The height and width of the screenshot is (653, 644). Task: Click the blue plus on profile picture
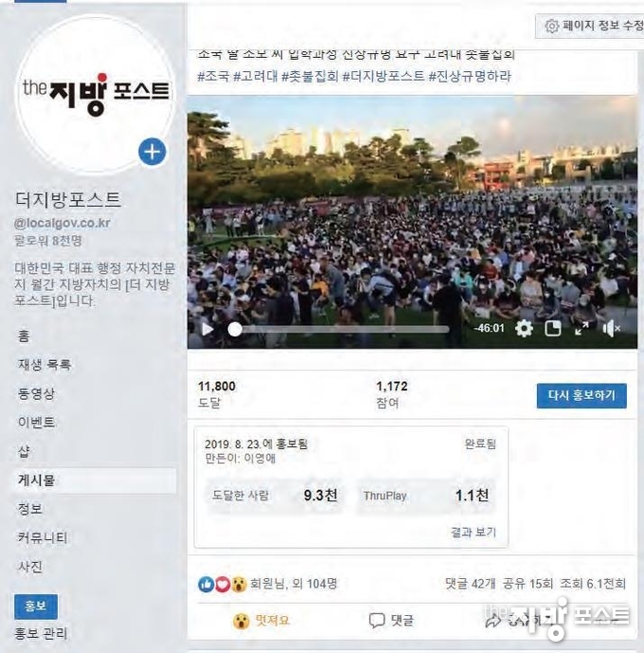(x=152, y=152)
